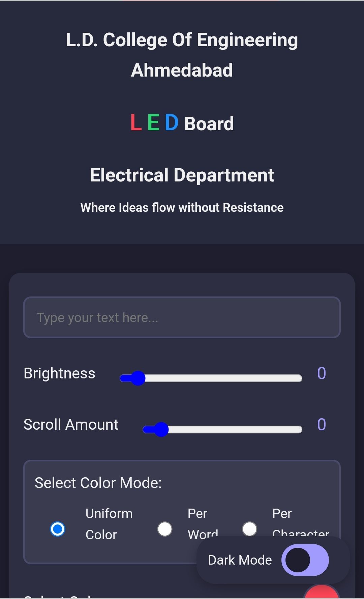
Task: Click the red letter L in the logo
Action: 136,122
